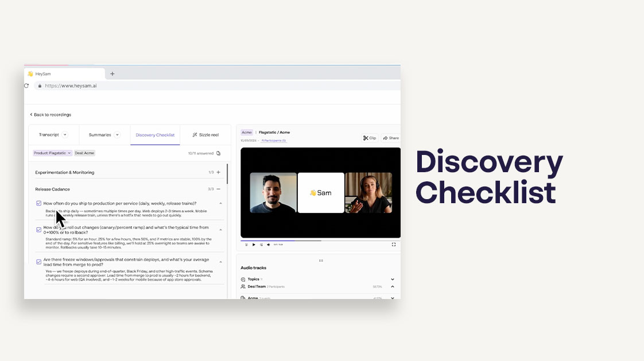
Task: Enter fullscreen video mode
Action: 394,244
